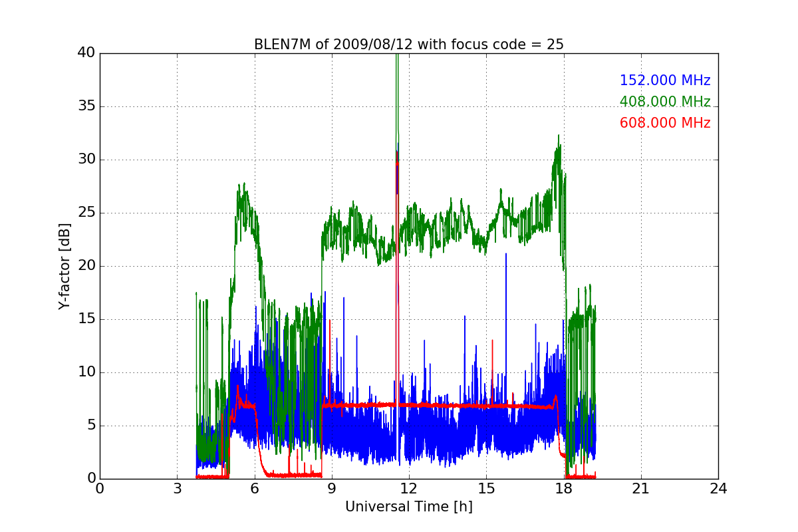Click y-axis tick label 15
Screen dimensions: 798x532
coord(86,319)
